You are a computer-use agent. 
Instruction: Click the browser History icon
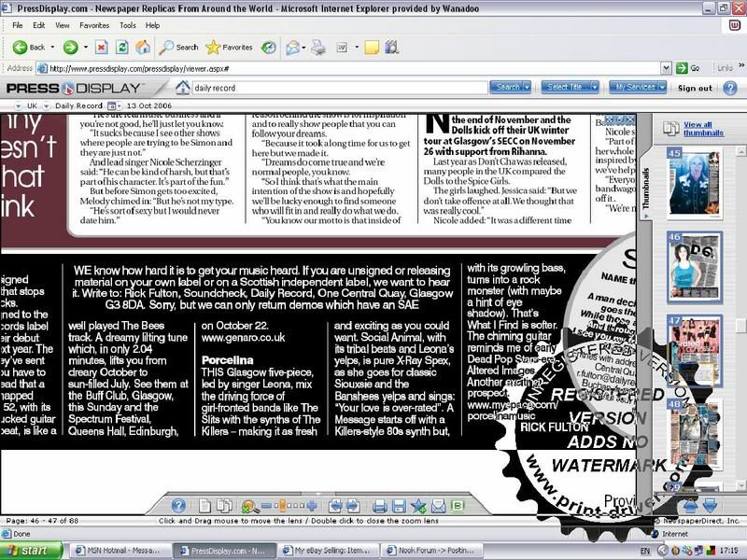tap(269, 48)
